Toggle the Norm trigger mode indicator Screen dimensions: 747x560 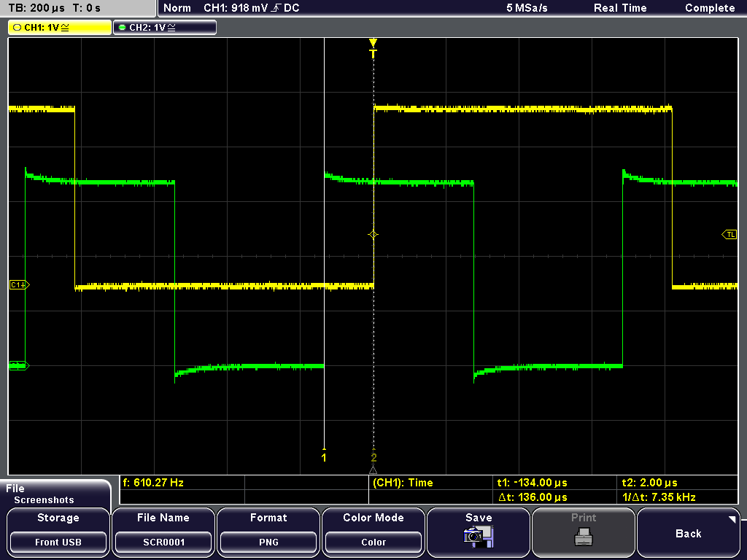tap(177, 8)
